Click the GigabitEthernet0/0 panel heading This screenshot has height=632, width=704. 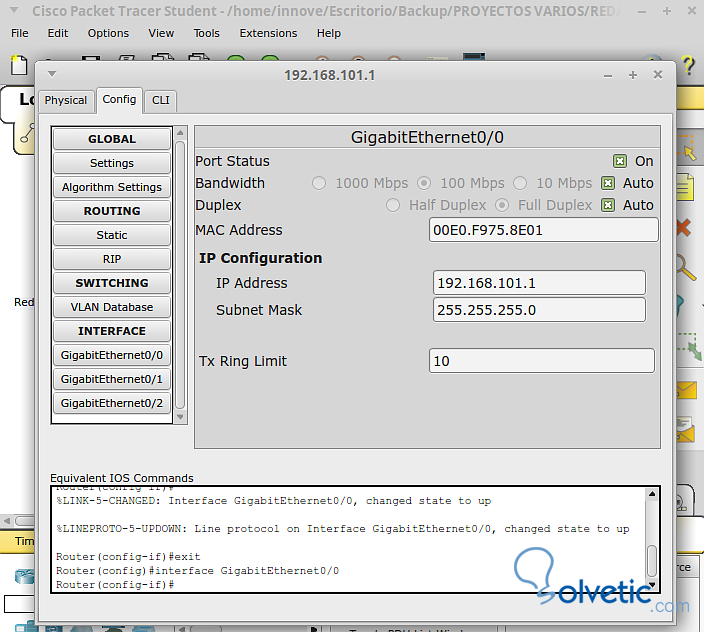pyautogui.click(x=427, y=137)
